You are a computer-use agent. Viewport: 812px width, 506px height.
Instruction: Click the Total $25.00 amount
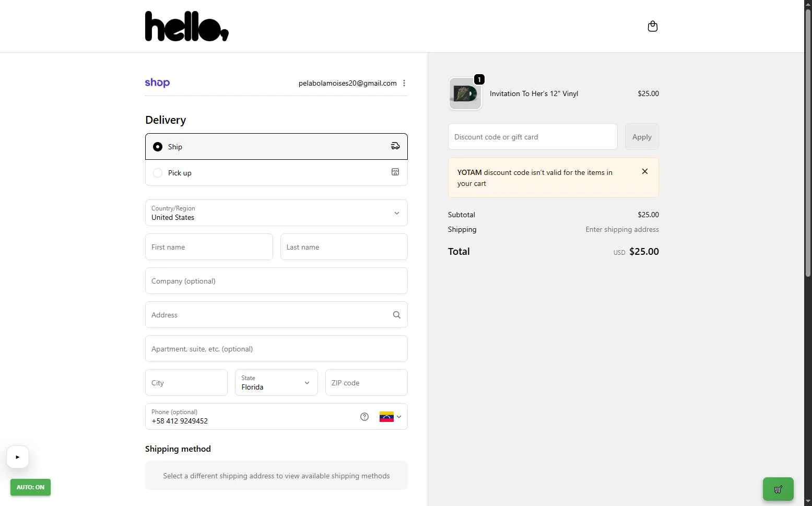pyautogui.click(x=644, y=251)
